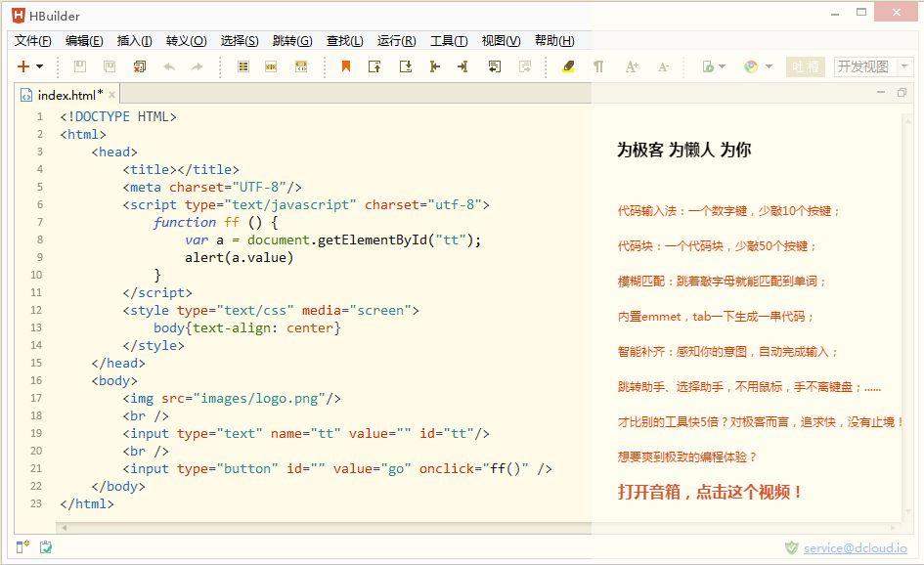Image resolution: width=924 pixels, height=565 pixels.
Task: Click the horizontal scrollbar left arrow
Action: (x=65, y=528)
